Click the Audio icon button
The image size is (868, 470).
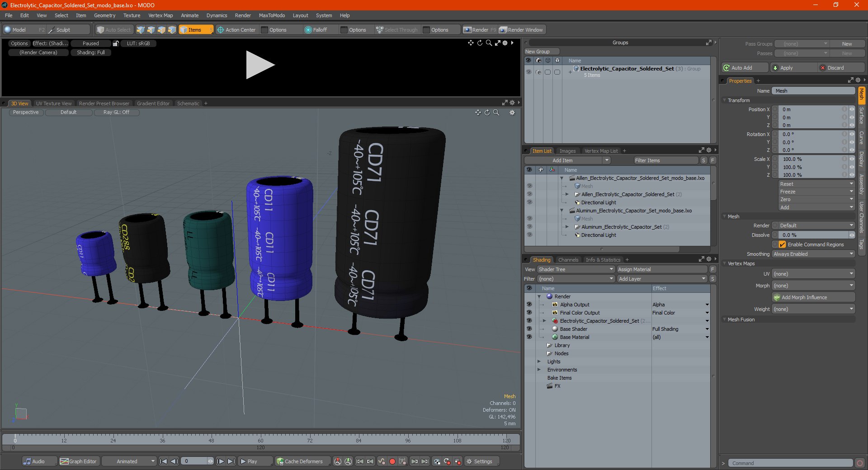click(28, 461)
